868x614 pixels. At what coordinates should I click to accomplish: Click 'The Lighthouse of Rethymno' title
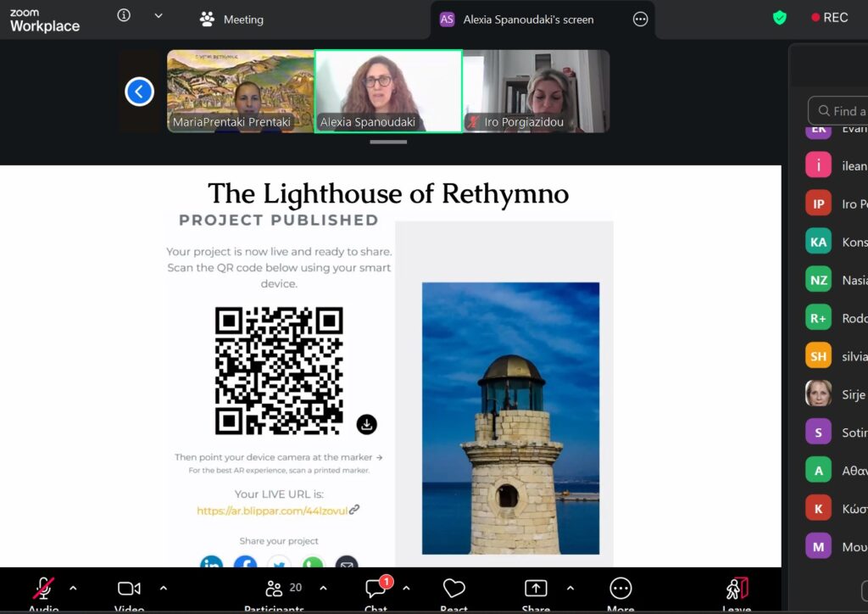pyautogui.click(x=388, y=193)
